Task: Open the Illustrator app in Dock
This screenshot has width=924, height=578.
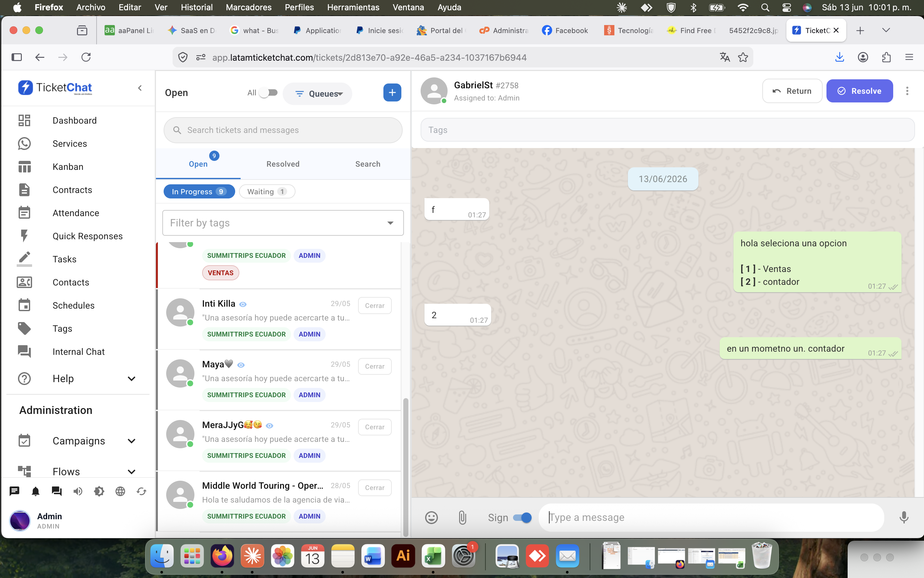Action: [403, 556]
